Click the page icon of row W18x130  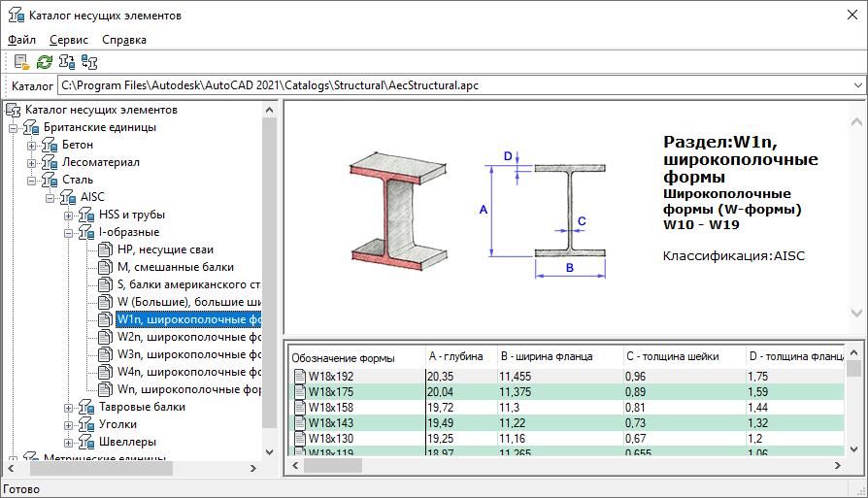click(299, 438)
